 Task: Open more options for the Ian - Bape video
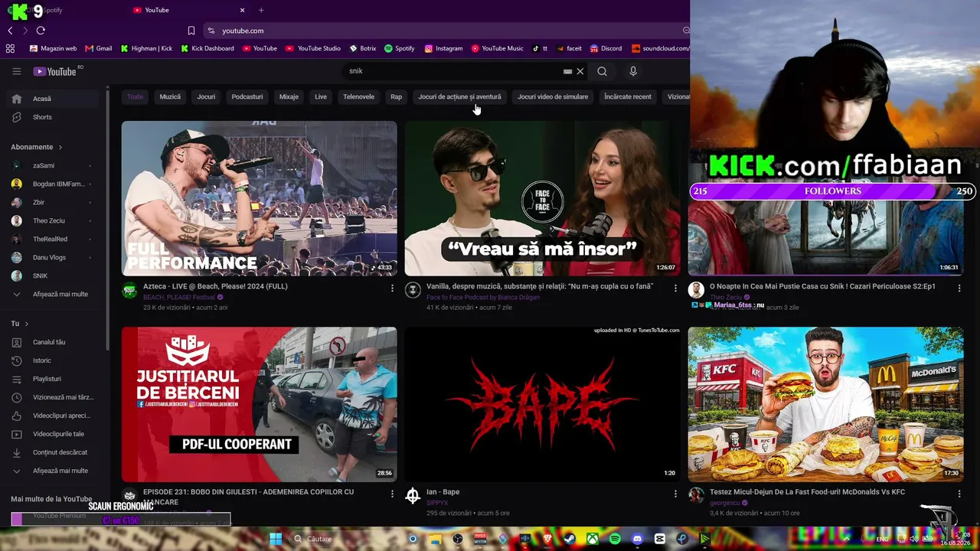pos(675,494)
